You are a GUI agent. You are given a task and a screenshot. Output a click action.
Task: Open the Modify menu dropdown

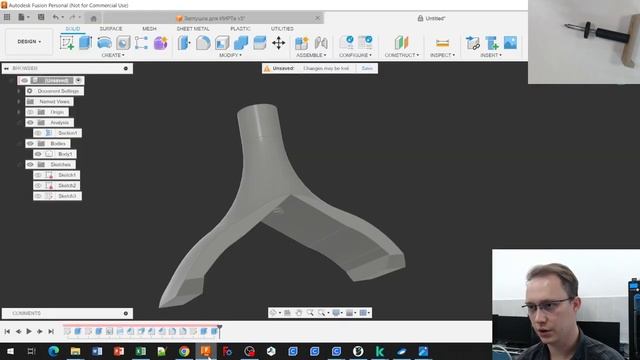tap(230, 55)
